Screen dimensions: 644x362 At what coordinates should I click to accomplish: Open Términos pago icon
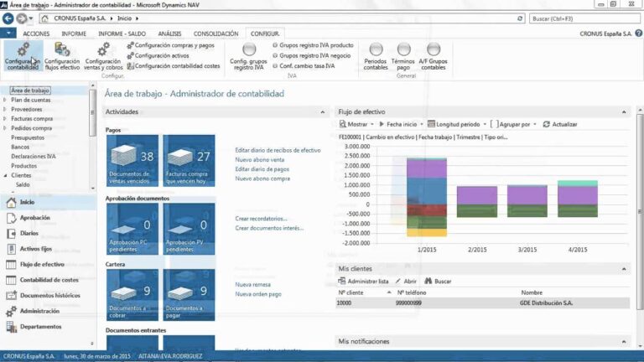(x=403, y=56)
